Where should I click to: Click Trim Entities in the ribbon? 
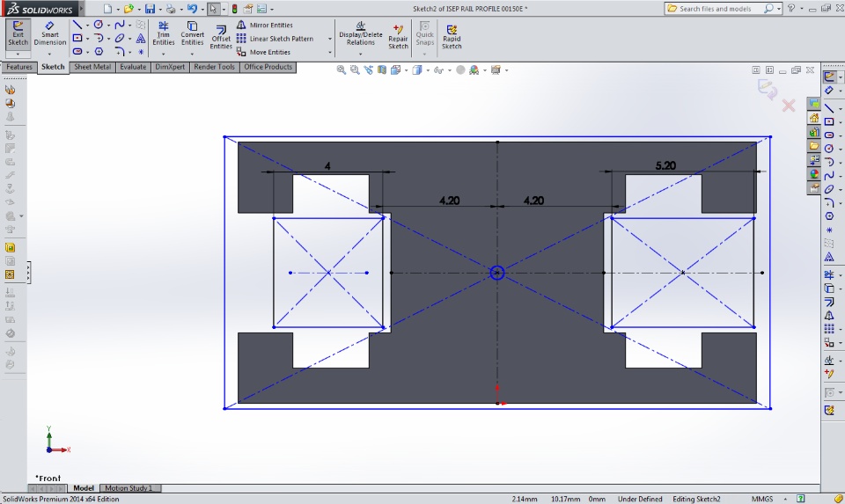[x=164, y=34]
